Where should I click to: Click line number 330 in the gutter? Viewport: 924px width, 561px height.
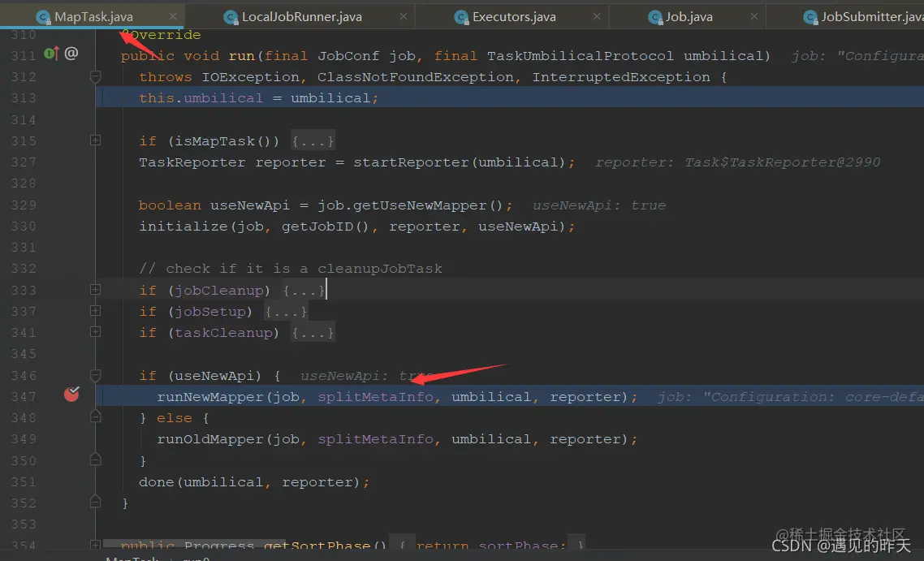tap(24, 227)
